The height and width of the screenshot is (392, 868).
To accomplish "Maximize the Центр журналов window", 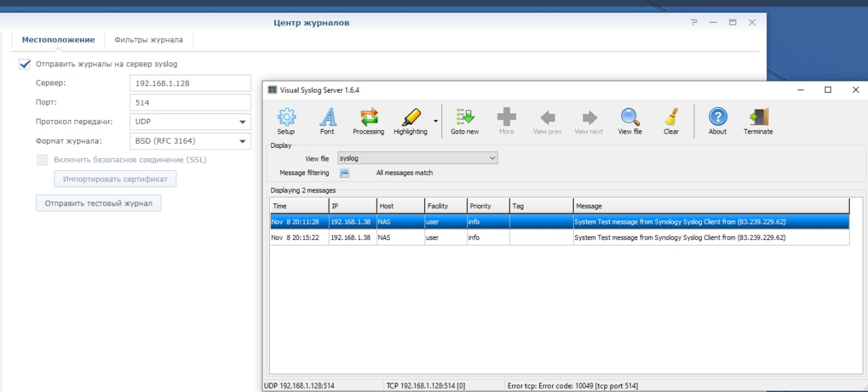I will pos(732,22).
